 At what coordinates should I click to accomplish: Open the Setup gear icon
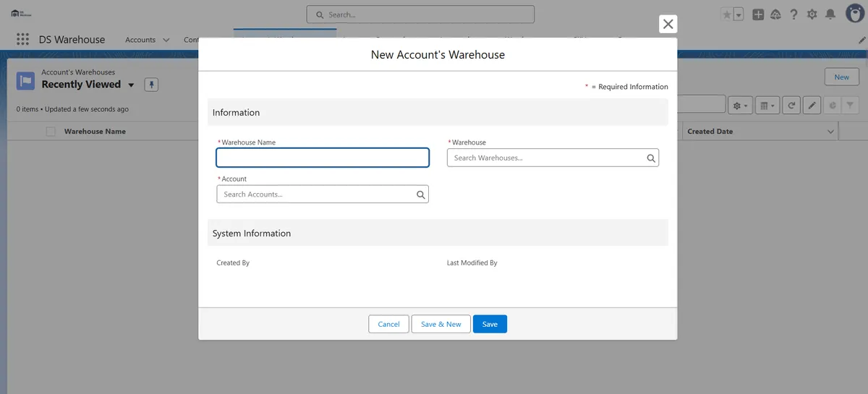pos(812,14)
